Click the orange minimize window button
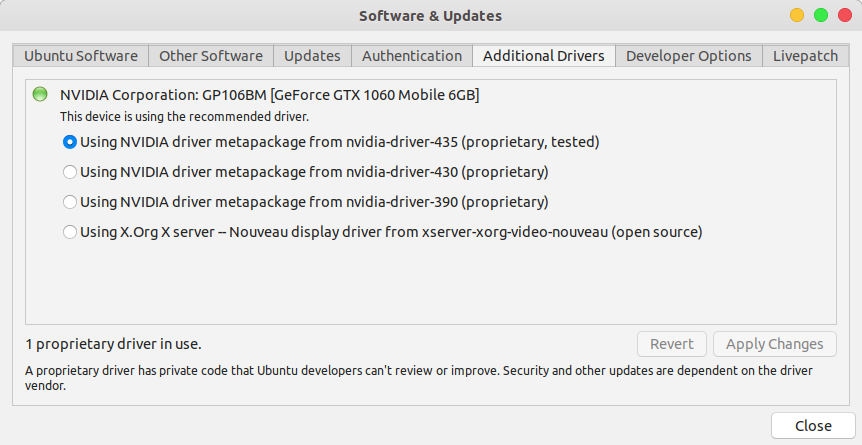This screenshot has height=445, width=862. point(797,15)
